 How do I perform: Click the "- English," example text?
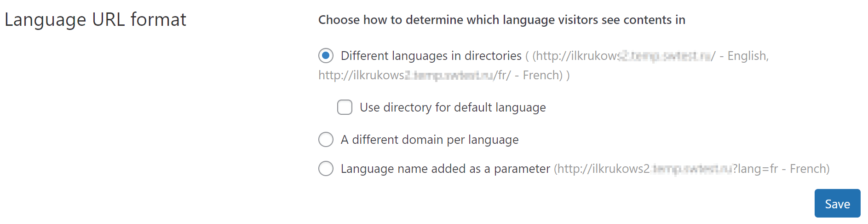click(x=744, y=56)
